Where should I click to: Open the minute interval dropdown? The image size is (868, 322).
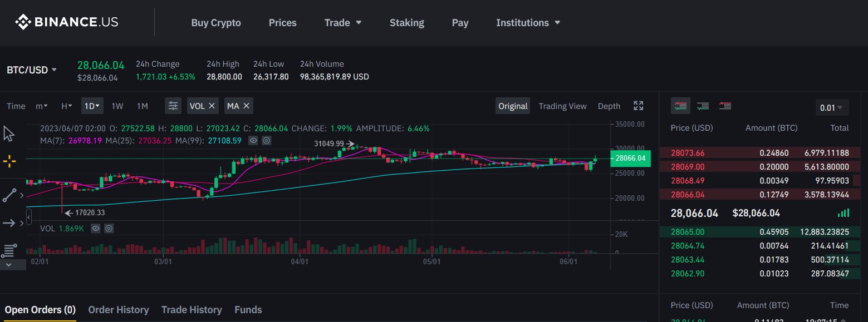click(41, 106)
